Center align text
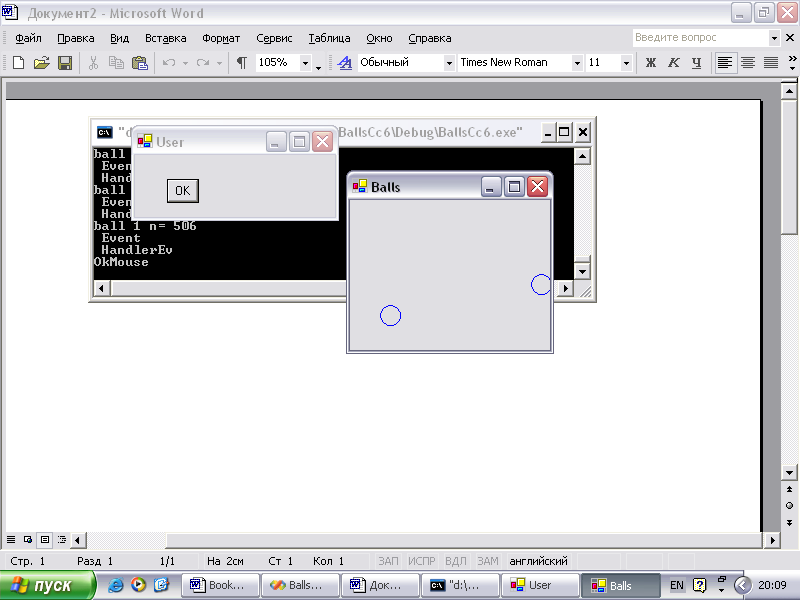This screenshot has height=600, width=800. point(748,63)
